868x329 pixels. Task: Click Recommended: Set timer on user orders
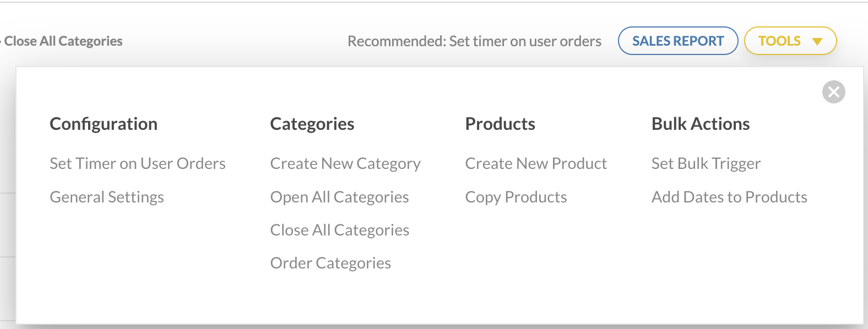click(474, 41)
